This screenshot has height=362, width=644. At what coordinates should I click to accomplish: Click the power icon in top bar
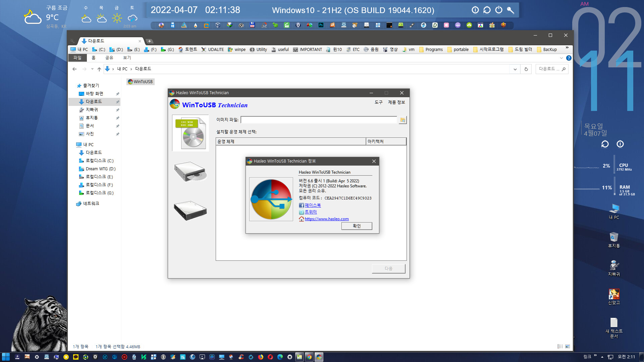pyautogui.click(x=499, y=10)
